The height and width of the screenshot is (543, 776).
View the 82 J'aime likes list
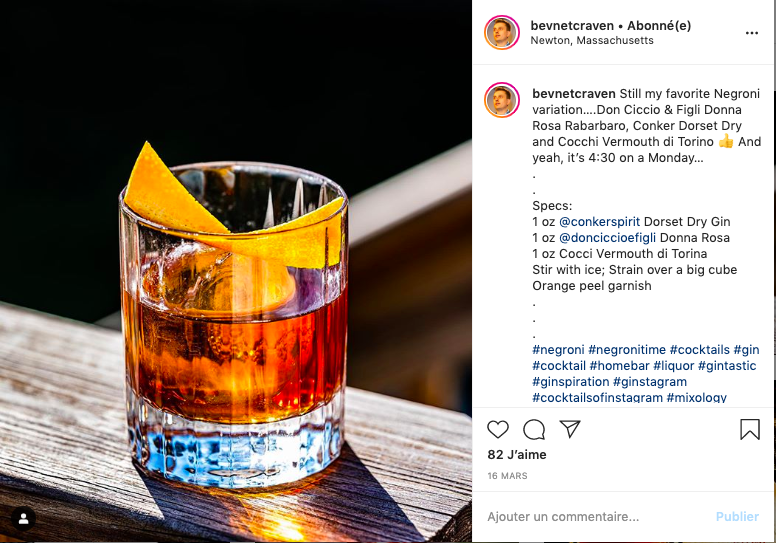click(517, 454)
